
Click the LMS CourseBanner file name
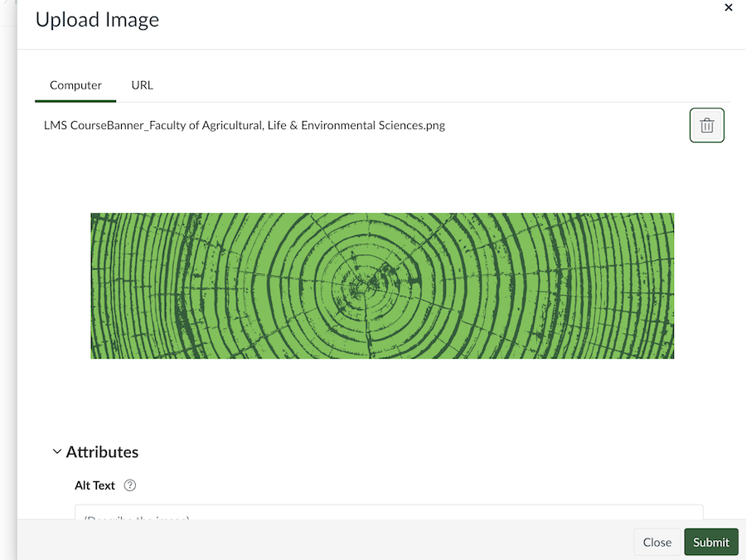coord(245,126)
